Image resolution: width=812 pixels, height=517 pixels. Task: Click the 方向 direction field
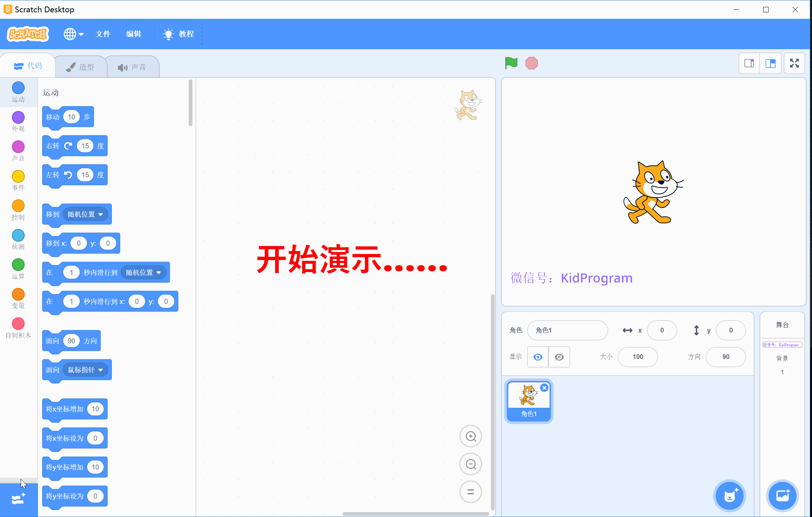(726, 357)
